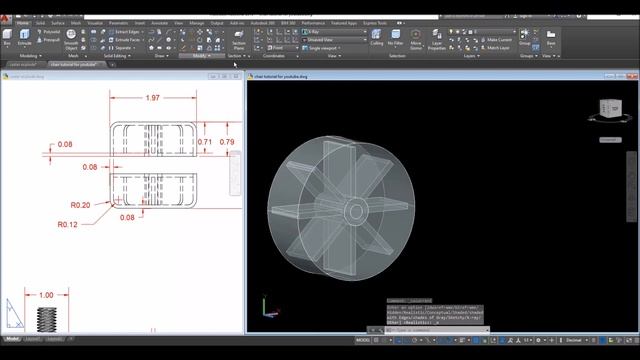
Task: Choose the Presspull tool
Action: pyautogui.click(x=49, y=40)
